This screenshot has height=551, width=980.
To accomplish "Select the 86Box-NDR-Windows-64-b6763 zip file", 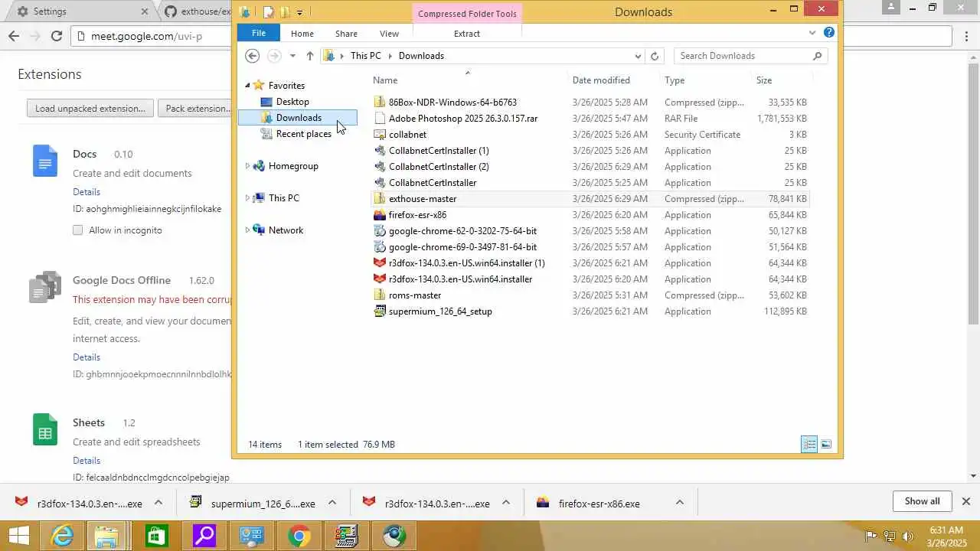I will coord(452,103).
